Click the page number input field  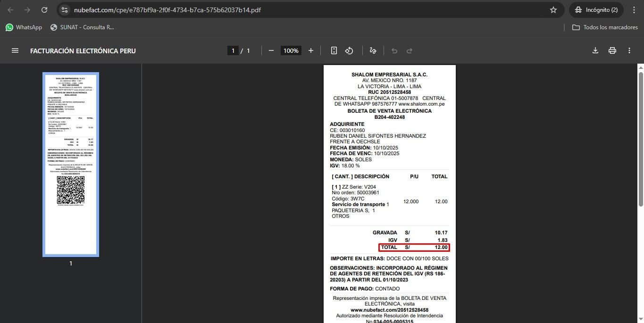[233, 50]
